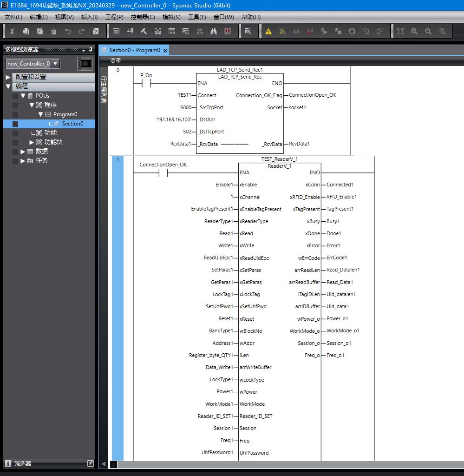
Task: Toggle the square box beside POUs
Action: click(x=15, y=96)
